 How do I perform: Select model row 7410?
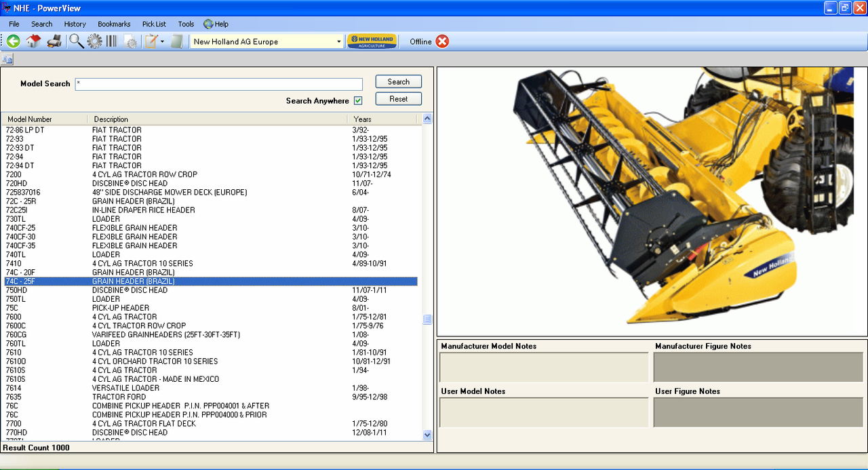click(210, 264)
